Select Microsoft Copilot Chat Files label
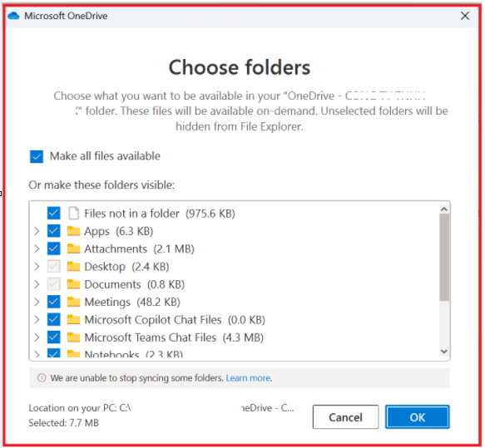Viewport: 485px width, 448px height. click(x=175, y=319)
